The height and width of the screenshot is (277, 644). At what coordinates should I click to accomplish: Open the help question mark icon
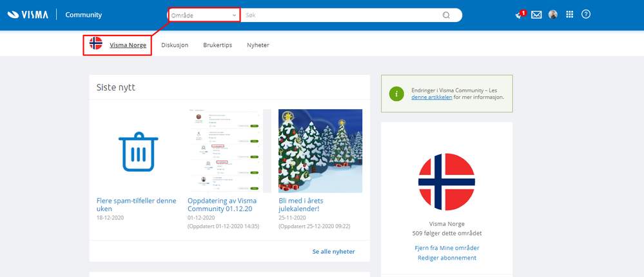tap(586, 14)
